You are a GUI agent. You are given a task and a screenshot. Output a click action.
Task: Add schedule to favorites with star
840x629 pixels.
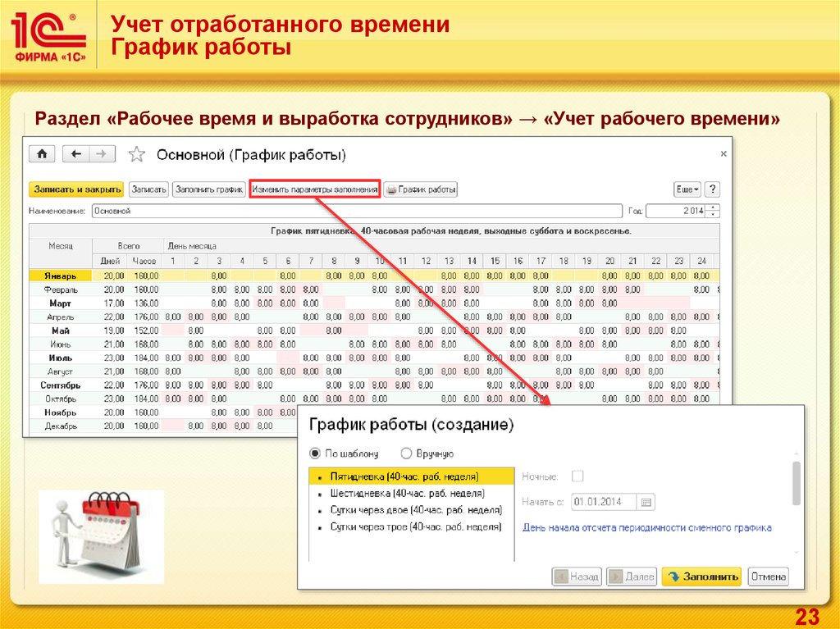click(137, 154)
